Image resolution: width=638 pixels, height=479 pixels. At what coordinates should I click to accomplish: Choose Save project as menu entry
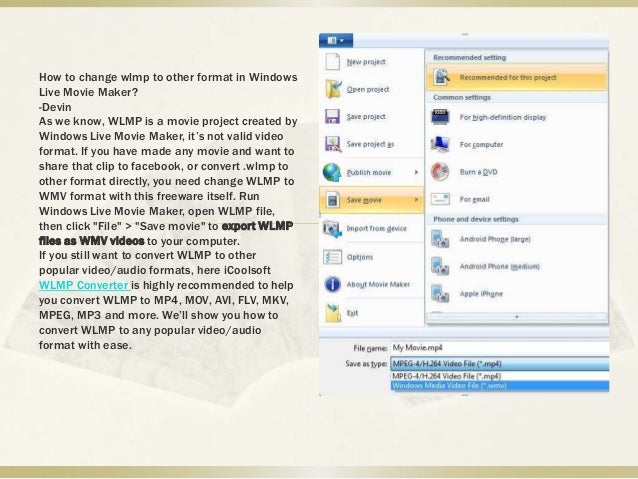371,144
